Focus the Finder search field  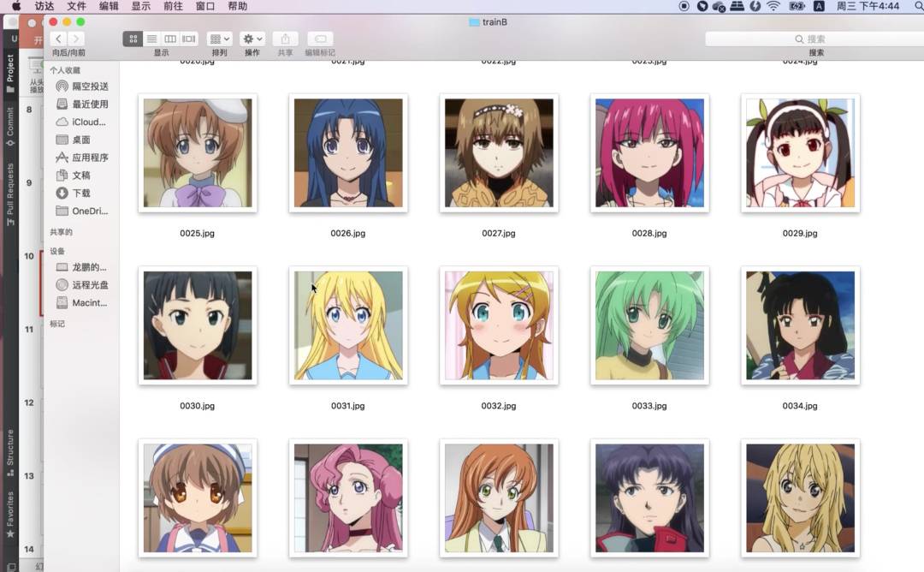814,39
